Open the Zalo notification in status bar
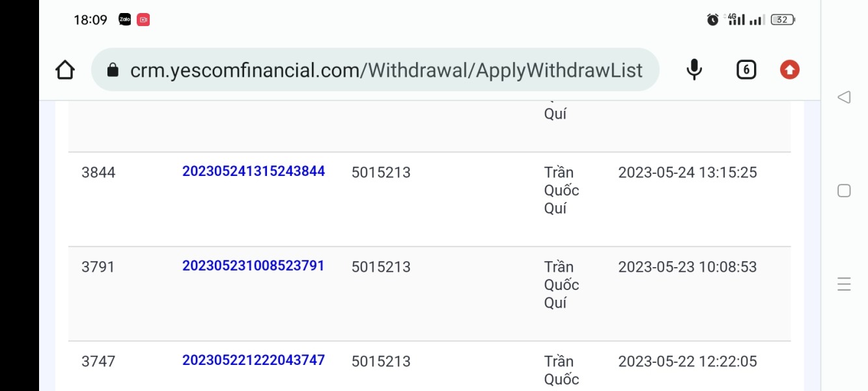 coord(125,20)
